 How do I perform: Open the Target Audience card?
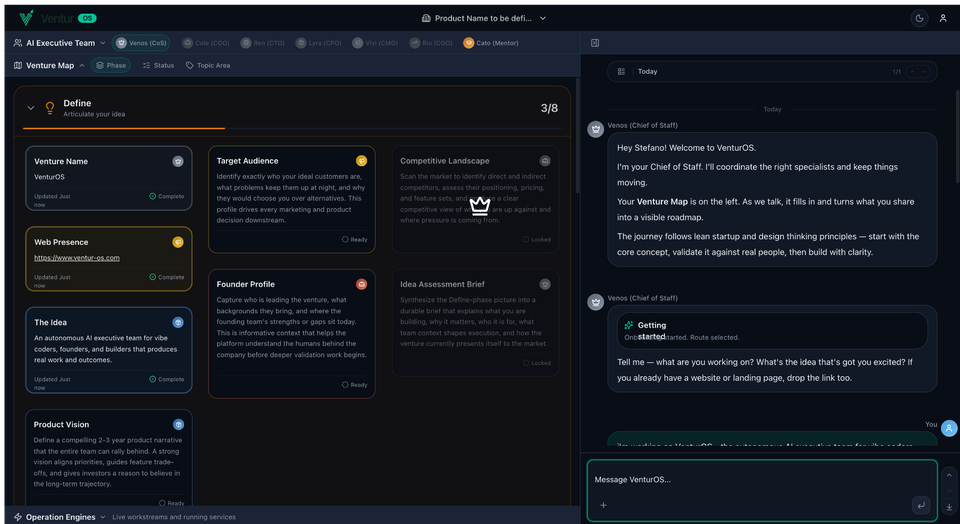pos(292,200)
